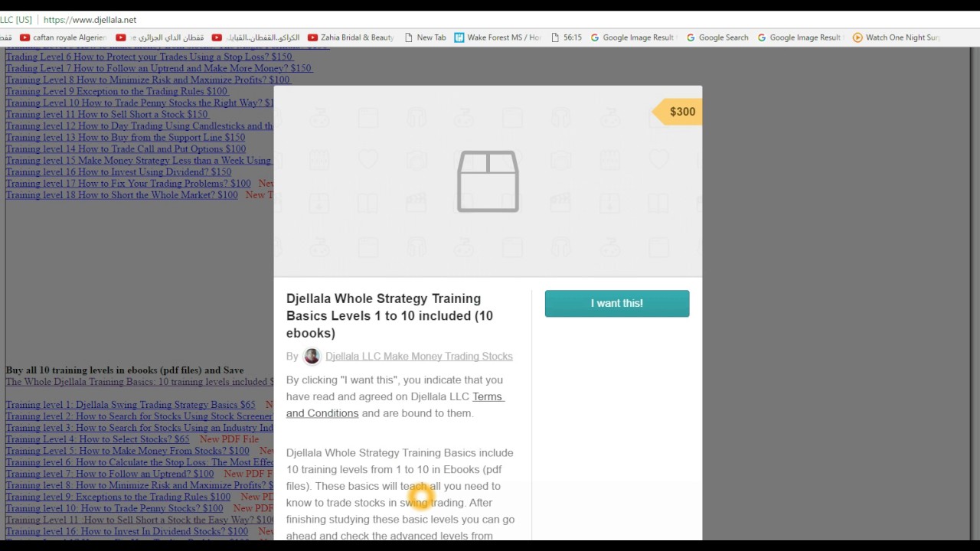Open Training level 14 Trade Call and Put Options
The height and width of the screenshot is (551, 980).
(x=126, y=148)
